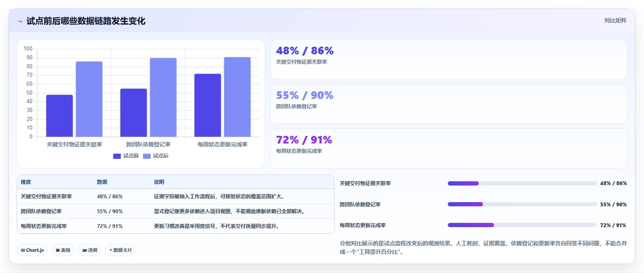
Task: Open the 48% / 86% data card
Action: pos(449,59)
